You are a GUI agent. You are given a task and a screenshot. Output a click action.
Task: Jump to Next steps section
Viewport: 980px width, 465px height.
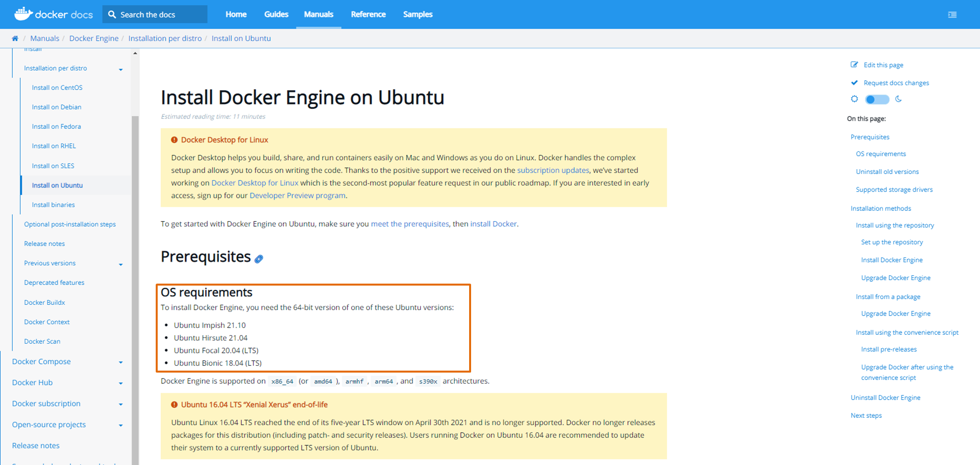866,415
